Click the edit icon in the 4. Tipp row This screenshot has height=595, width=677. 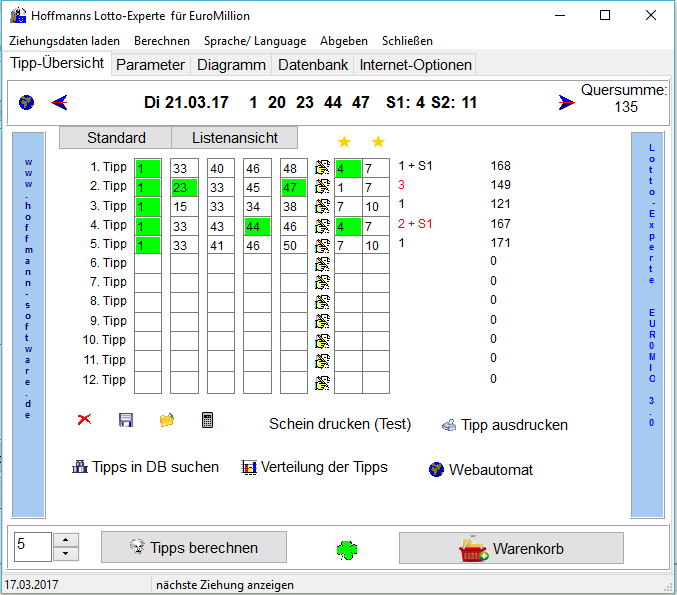click(x=322, y=225)
